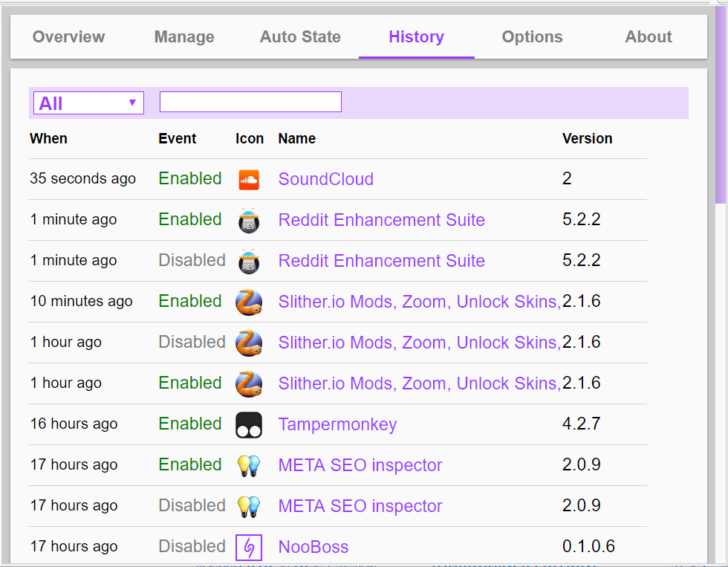
Task: Open Slither.io Mods link in 1 hour ago Disabled row
Action: 420,343
